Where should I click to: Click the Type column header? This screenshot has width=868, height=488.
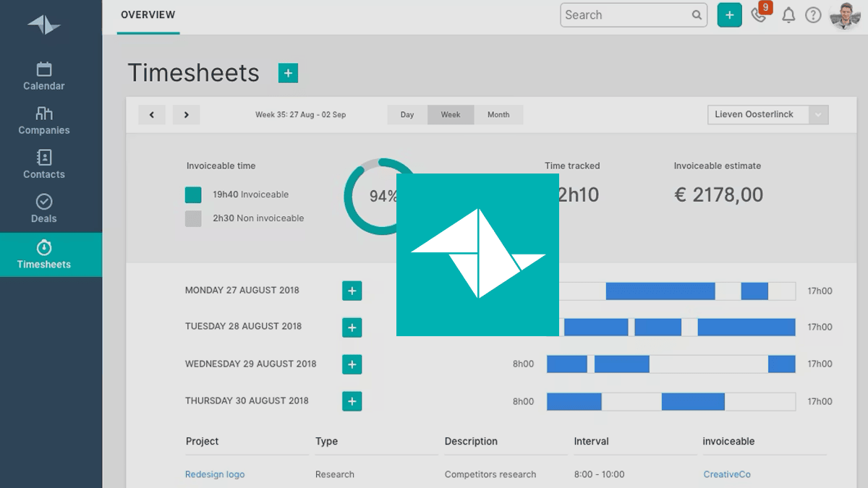(326, 441)
